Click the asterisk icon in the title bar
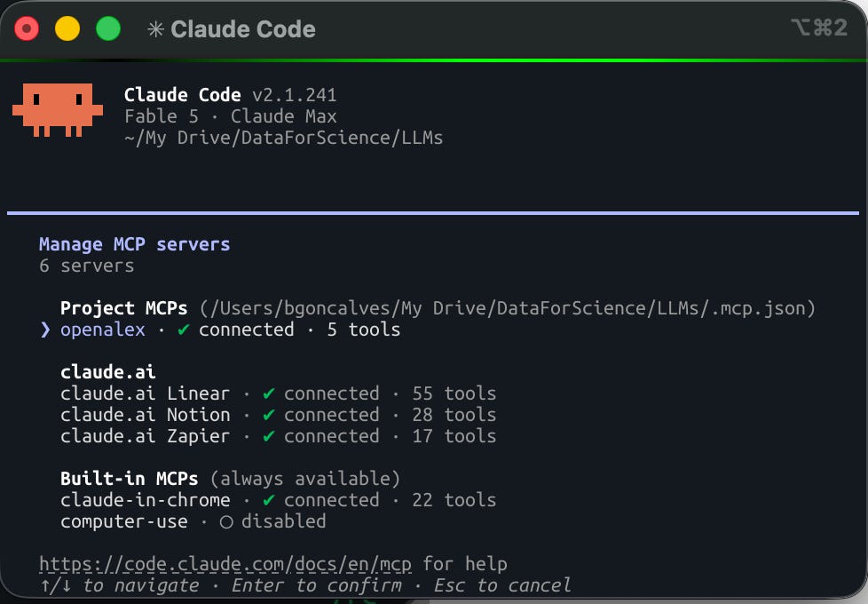 click(x=155, y=29)
